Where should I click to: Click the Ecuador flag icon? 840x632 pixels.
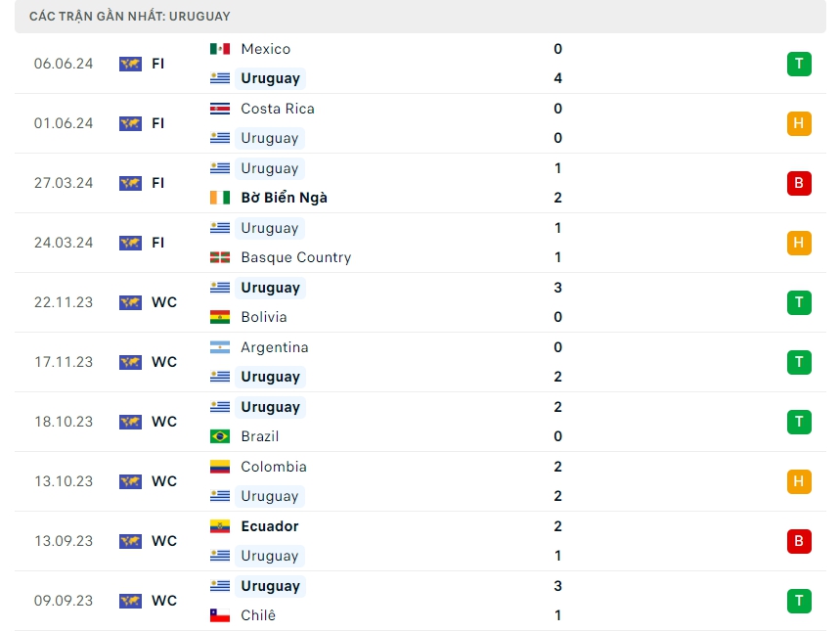tap(220, 526)
